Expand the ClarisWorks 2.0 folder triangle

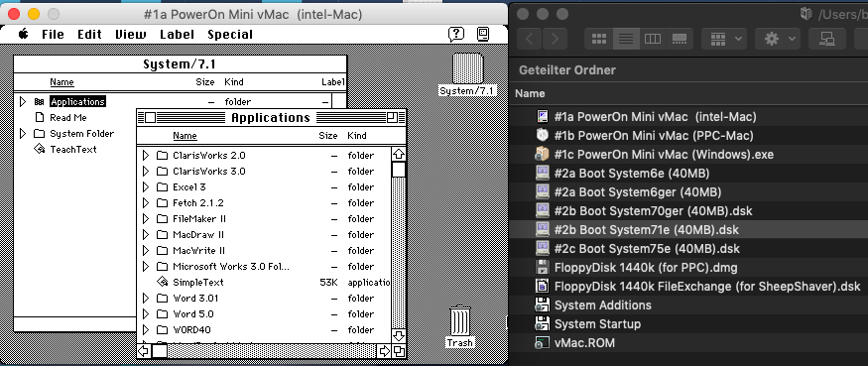[x=146, y=156]
